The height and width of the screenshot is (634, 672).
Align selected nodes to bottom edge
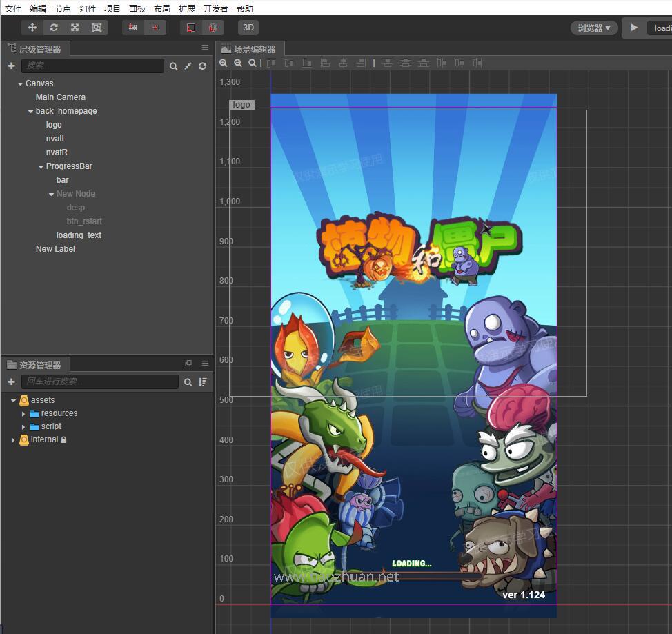307,63
